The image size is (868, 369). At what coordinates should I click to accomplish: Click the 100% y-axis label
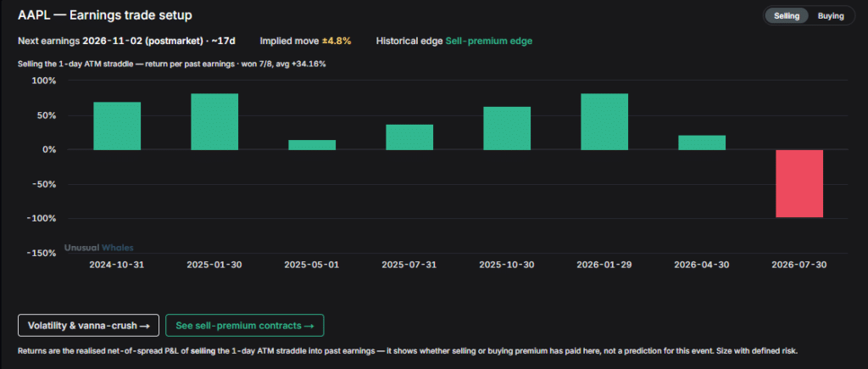click(44, 81)
